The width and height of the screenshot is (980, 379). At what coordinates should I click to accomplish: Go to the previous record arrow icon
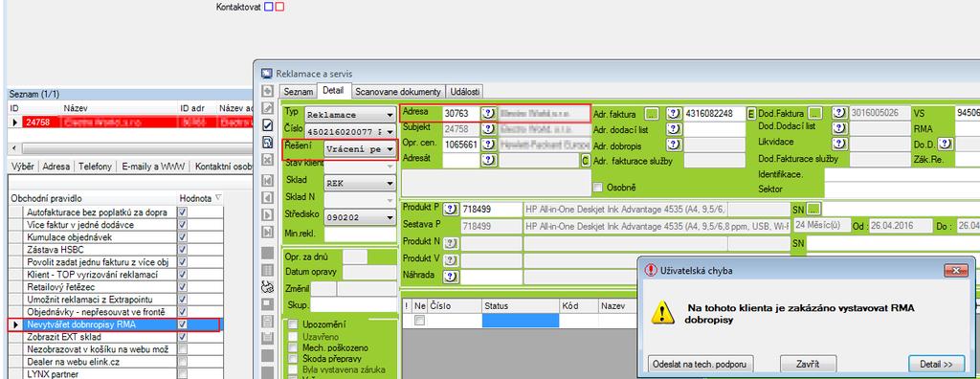click(268, 197)
